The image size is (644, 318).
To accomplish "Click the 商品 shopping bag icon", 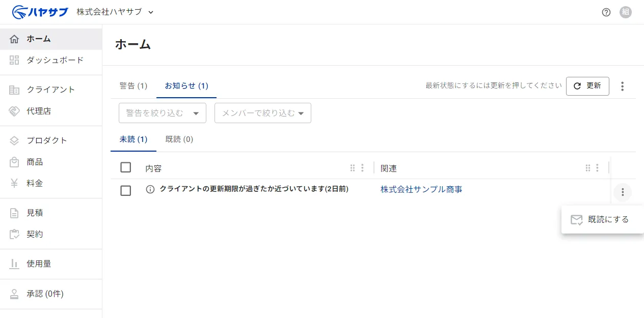I will (x=14, y=162).
